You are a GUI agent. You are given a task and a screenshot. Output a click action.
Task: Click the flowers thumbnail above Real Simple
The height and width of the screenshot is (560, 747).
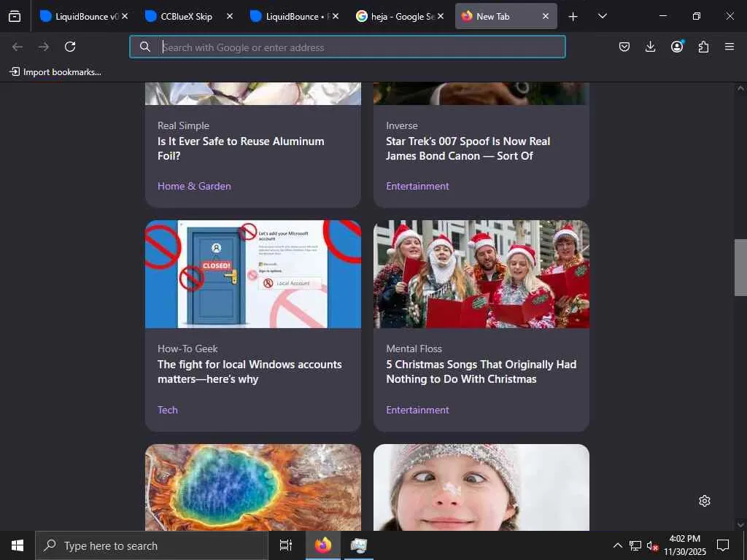coord(253,94)
